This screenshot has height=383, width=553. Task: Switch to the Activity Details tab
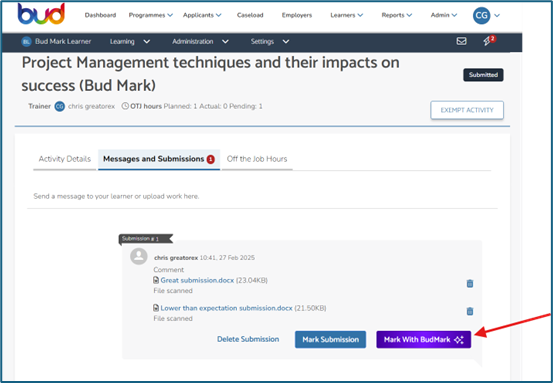click(65, 159)
